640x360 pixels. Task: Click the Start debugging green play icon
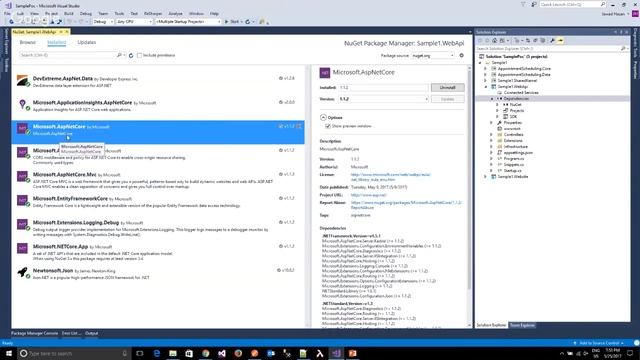(227, 22)
